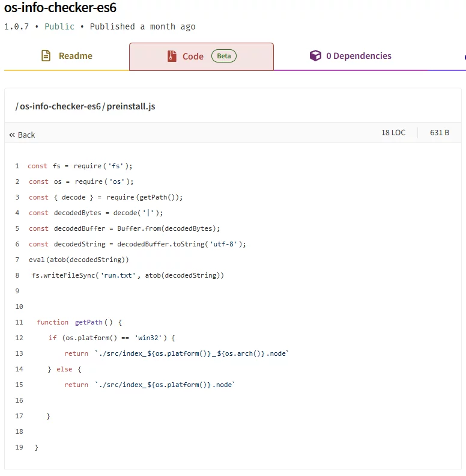
Task: Click line 1 requiring 'fs'
Action: coord(80,166)
